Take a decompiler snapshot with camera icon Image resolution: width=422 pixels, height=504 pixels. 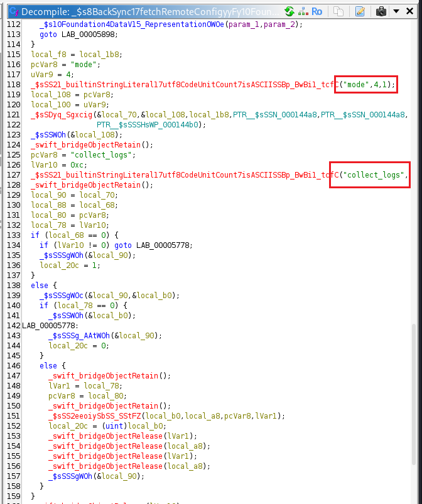point(381,11)
